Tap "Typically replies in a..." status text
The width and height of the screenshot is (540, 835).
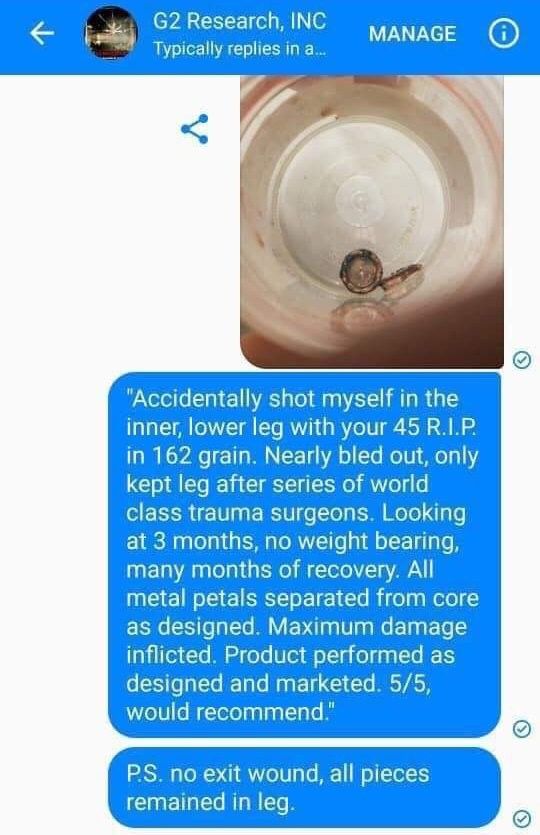(240, 49)
